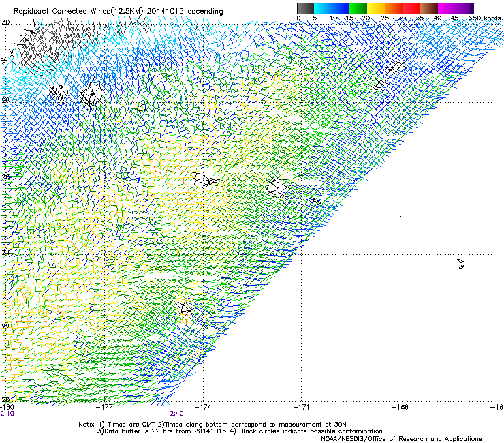Click the '2:40' time label below -180
Screen dimensions: 504x443
click(x=7, y=414)
